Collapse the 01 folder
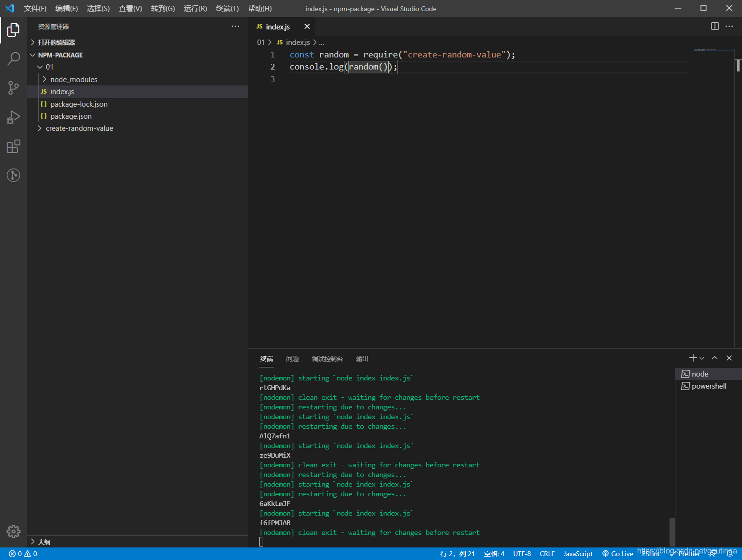Image resolution: width=742 pixels, height=560 pixels. tap(138, 67)
